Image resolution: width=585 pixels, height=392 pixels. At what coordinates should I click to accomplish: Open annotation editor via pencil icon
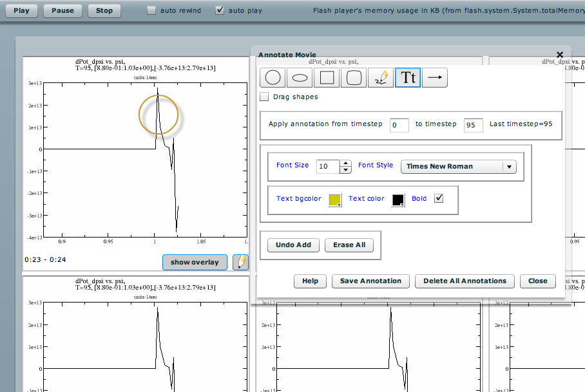(x=241, y=262)
